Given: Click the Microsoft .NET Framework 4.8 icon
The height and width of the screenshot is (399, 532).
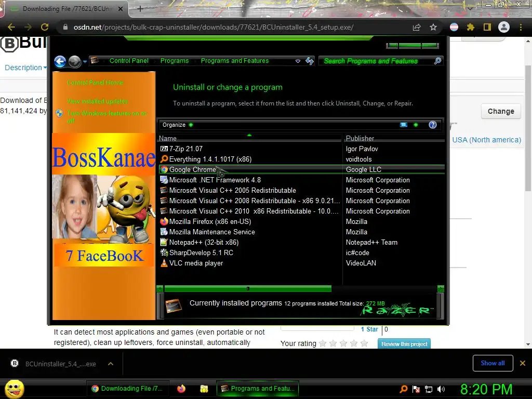Looking at the screenshot, I should click(x=164, y=180).
